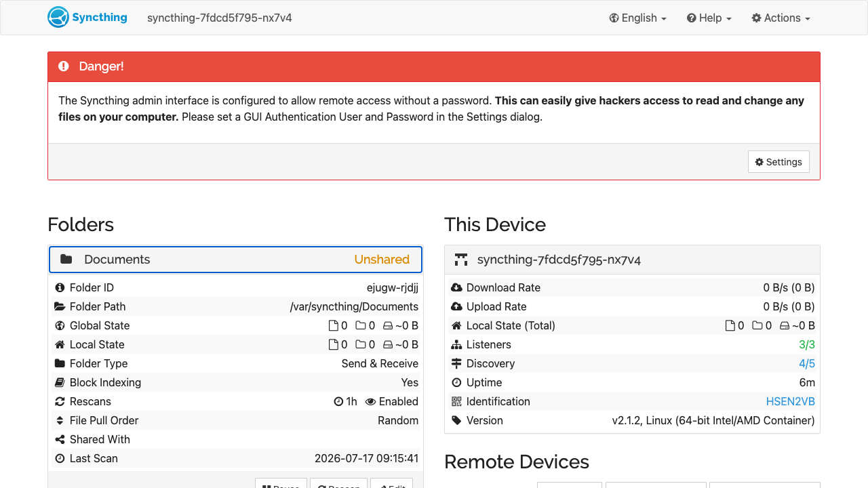Click the Rescans refresh icon

(60, 401)
